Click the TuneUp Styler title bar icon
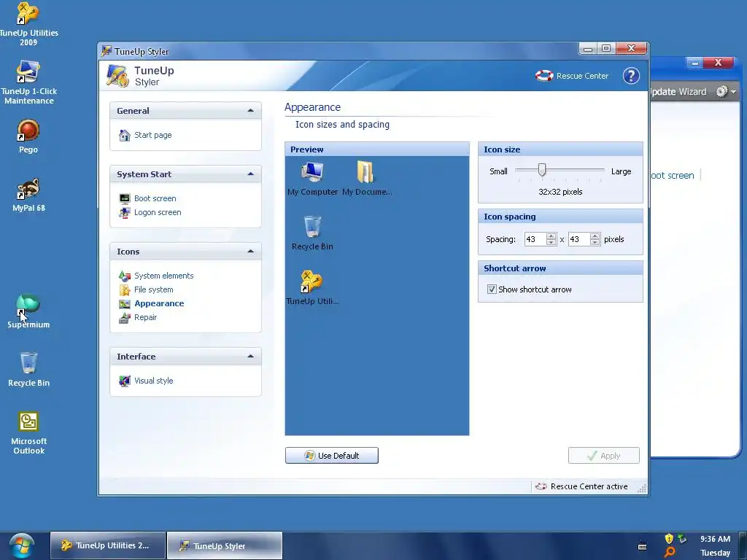Viewport: 747px width, 560px height. [107, 51]
